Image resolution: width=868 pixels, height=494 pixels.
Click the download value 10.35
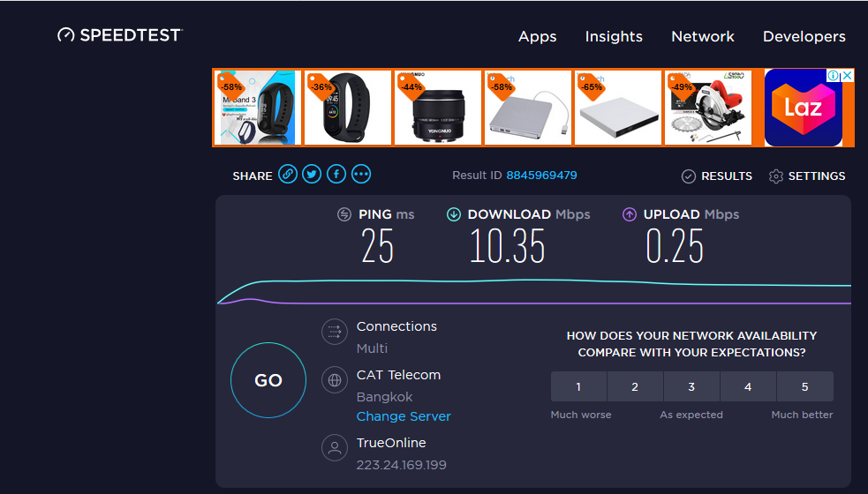[x=507, y=246]
